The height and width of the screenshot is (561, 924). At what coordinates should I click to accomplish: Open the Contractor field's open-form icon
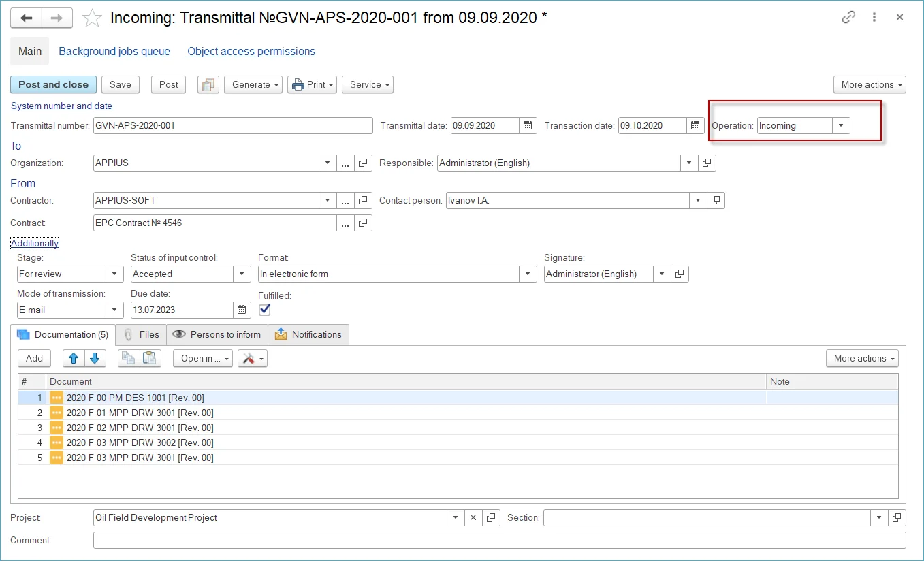[364, 200]
